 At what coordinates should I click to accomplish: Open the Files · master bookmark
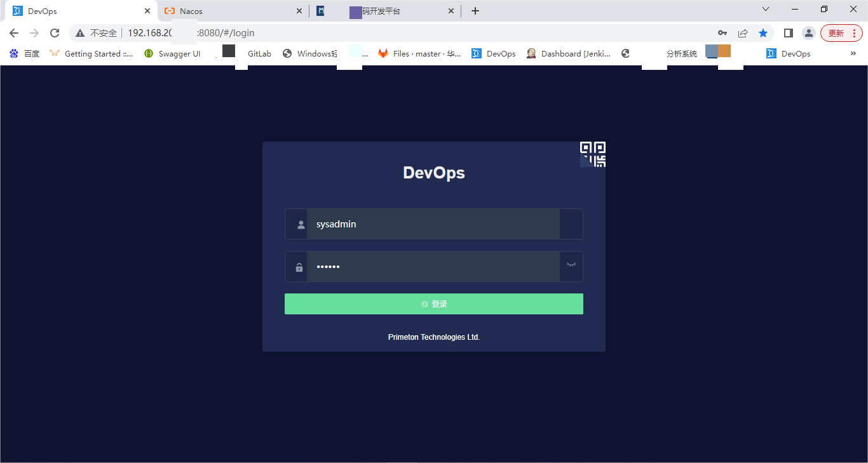click(x=420, y=54)
